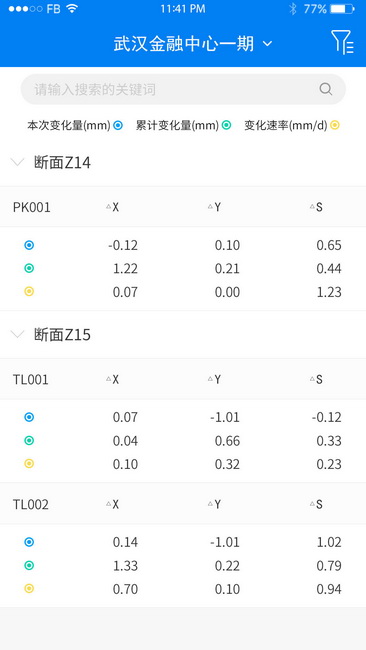Sort TL002 by X column triangle
Screen dimensions: 366x650
[x=109, y=504]
